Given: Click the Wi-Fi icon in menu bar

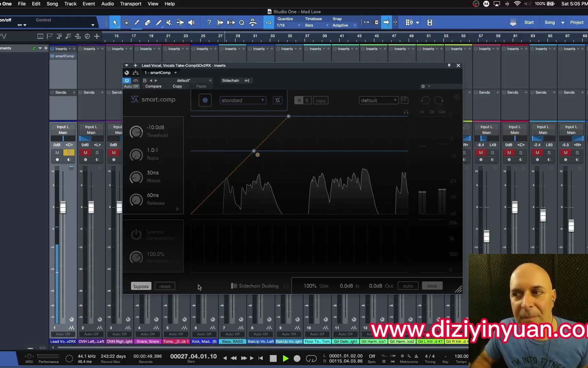Looking at the screenshot, I should (x=517, y=4).
